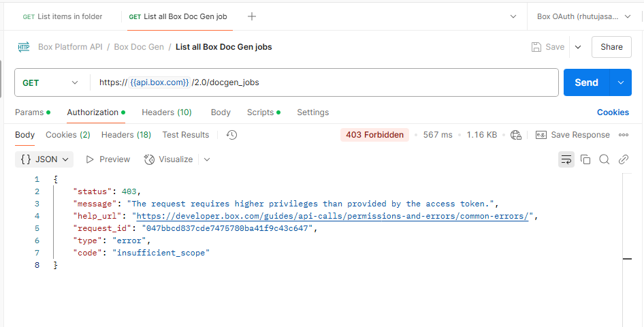Search the response using magnifier icon

tap(604, 159)
